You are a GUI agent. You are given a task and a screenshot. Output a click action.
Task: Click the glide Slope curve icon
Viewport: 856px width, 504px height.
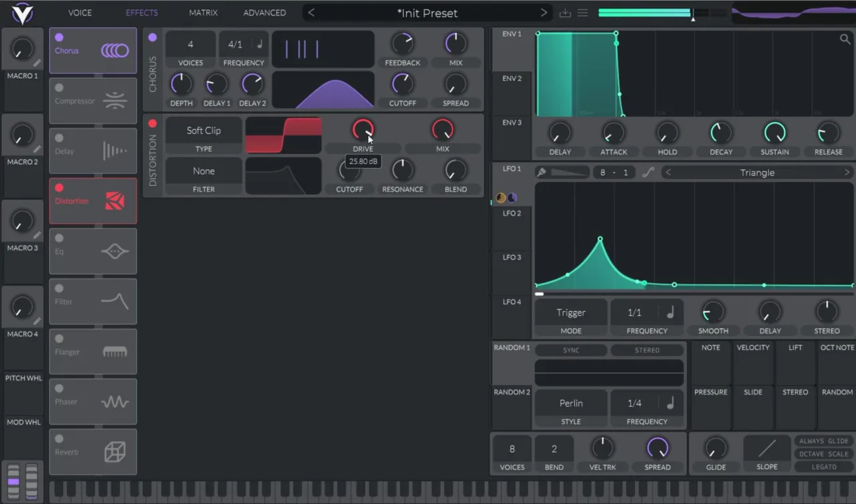tap(767, 448)
